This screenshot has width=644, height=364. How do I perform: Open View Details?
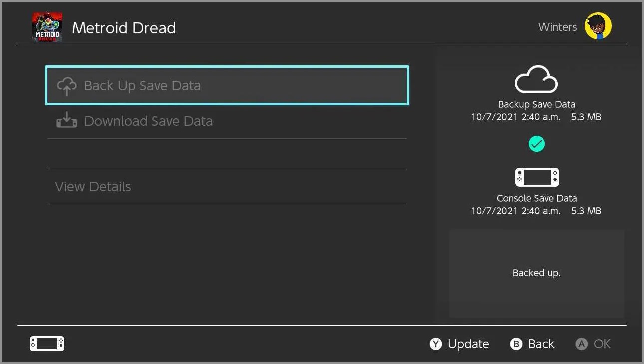pyautogui.click(x=93, y=186)
